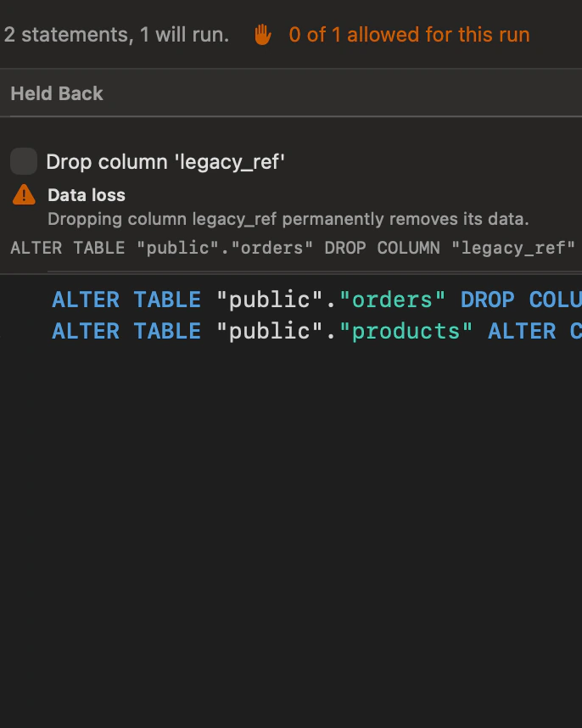Check the Drop column 'legacy_ref' checkbox
The image size is (582, 728).
(x=24, y=161)
